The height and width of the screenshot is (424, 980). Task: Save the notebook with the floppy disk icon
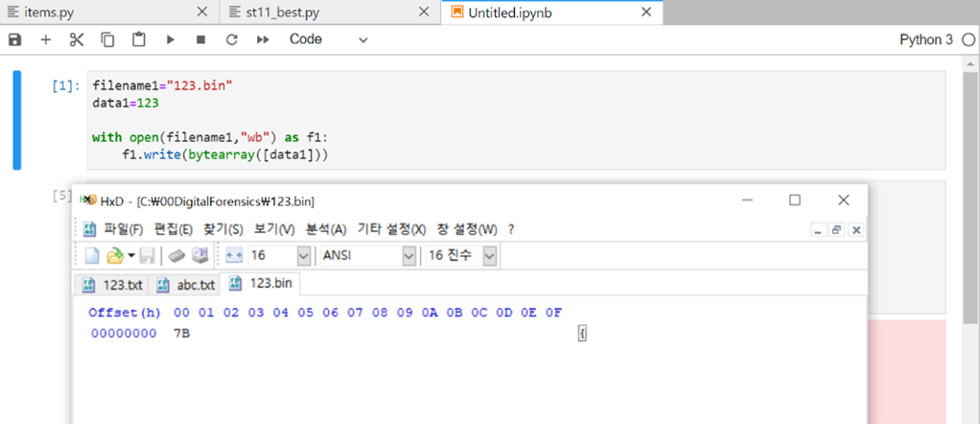click(x=14, y=40)
